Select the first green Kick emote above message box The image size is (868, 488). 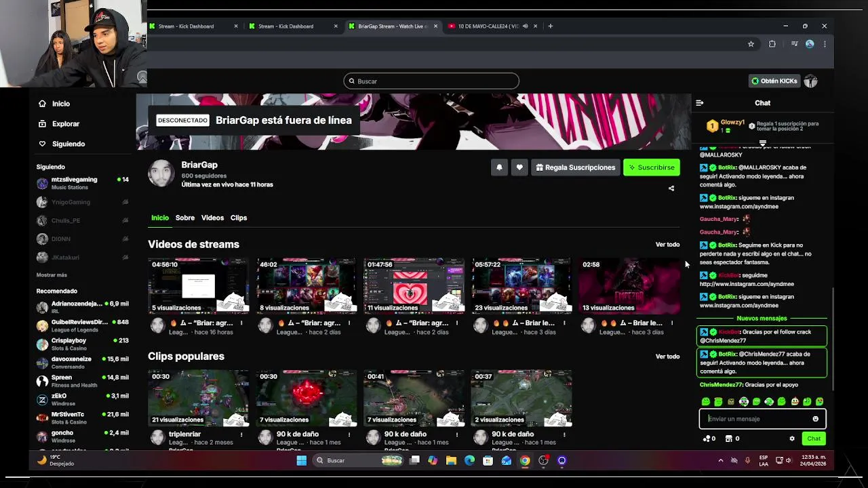point(705,402)
